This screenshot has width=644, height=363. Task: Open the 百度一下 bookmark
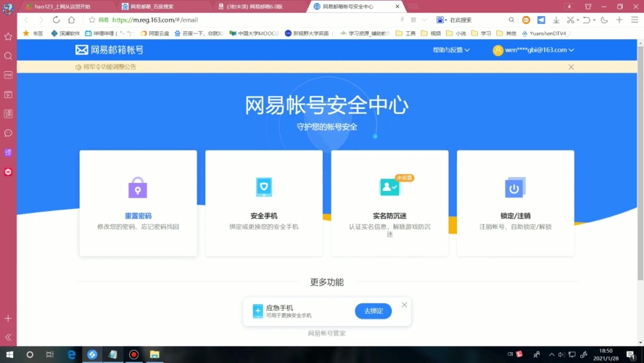[199, 33]
